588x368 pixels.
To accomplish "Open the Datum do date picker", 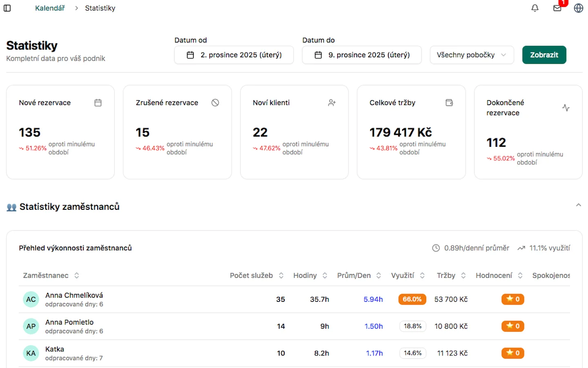I will pos(362,55).
